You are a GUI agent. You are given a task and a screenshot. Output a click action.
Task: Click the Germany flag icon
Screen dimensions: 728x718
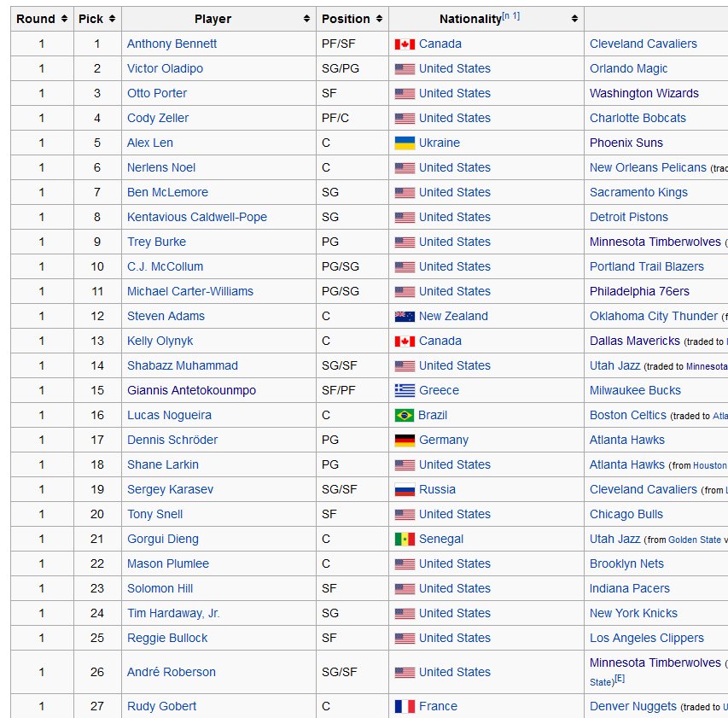[x=405, y=441]
